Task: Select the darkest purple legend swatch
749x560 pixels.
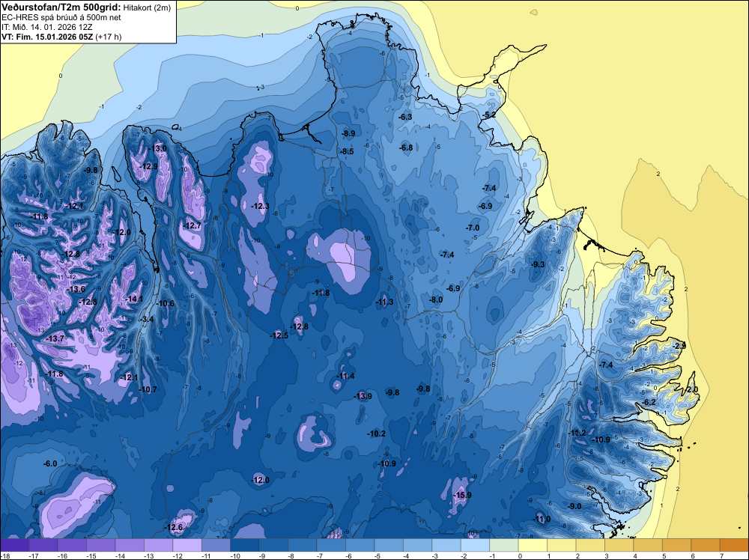Action: point(14,545)
